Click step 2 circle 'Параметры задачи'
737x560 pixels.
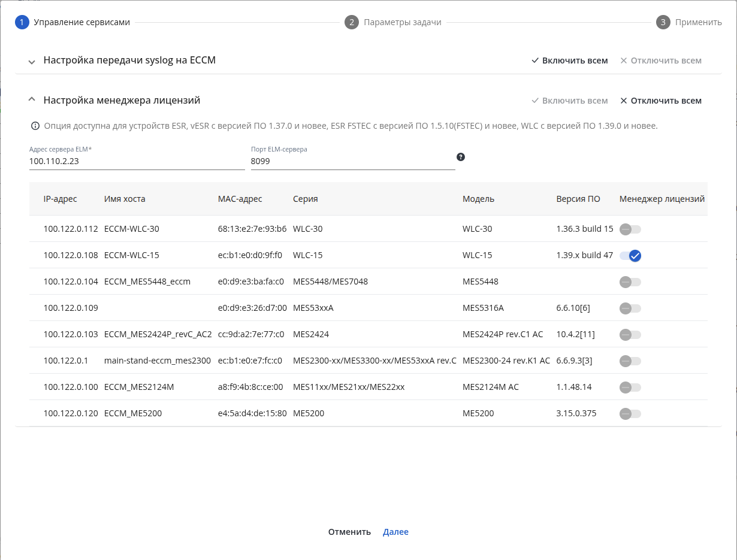[x=352, y=22]
